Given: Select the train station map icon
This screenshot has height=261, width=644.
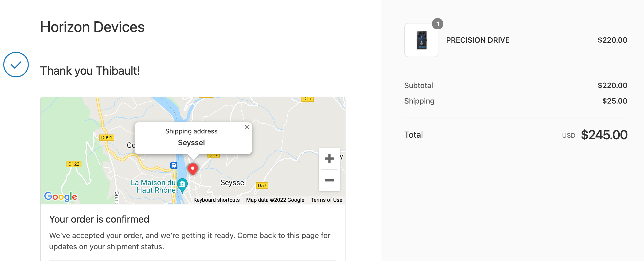Looking at the screenshot, I should (174, 165).
